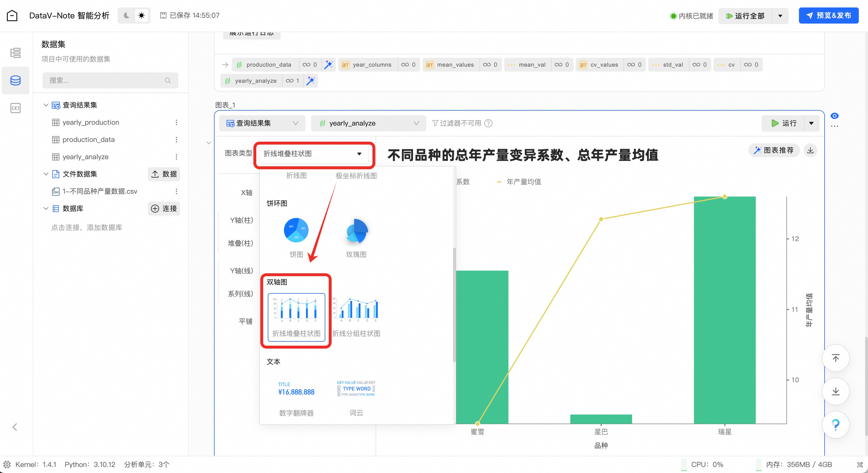Open the outline list sidebar icon
This screenshot has width=868, height=473.
coord(15,53)
